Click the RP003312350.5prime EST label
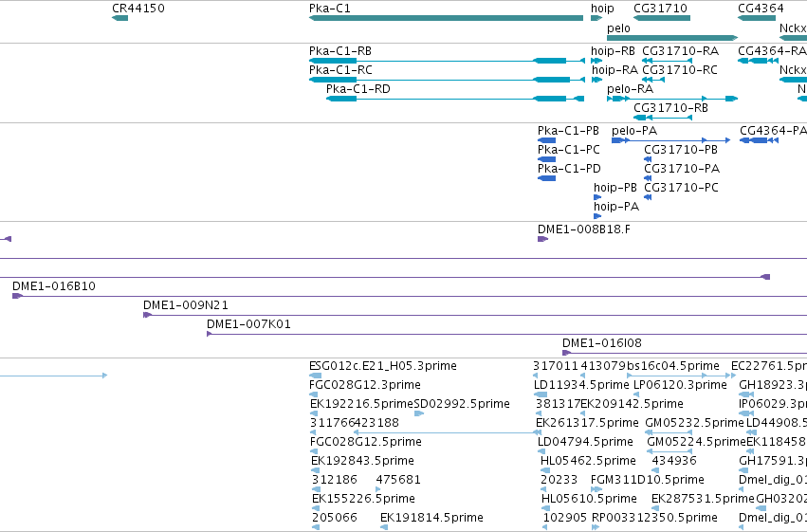This screenshot has width=807, height=532. (x=654, y=518)
